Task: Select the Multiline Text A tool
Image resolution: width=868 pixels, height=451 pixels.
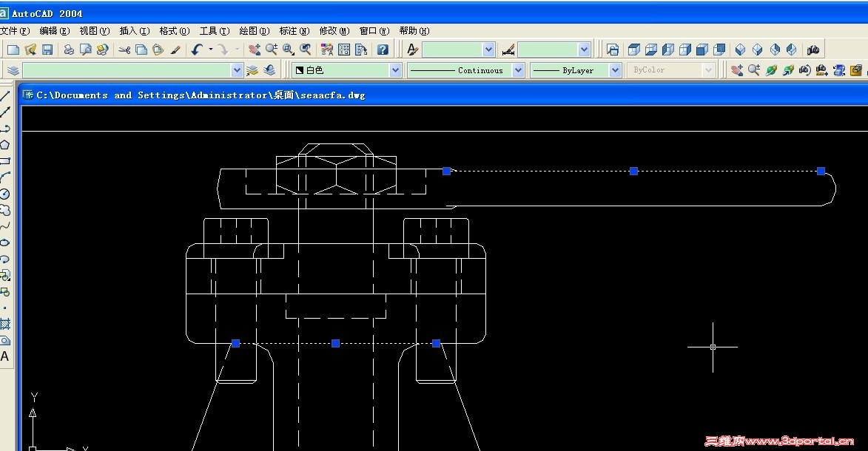Action: click(5, 356)
